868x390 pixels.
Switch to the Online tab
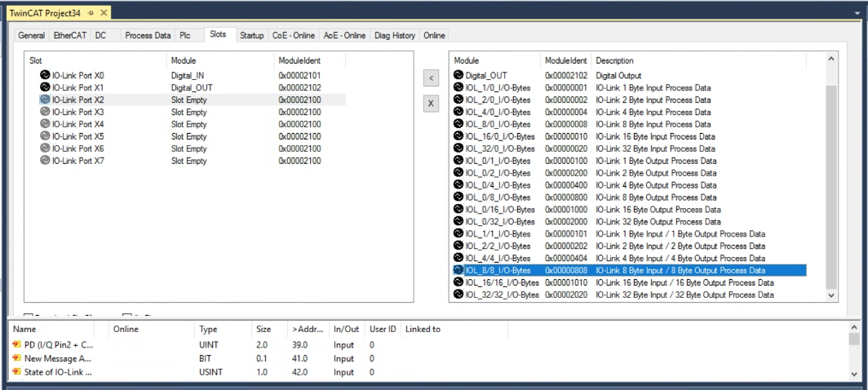click(434, 35)
